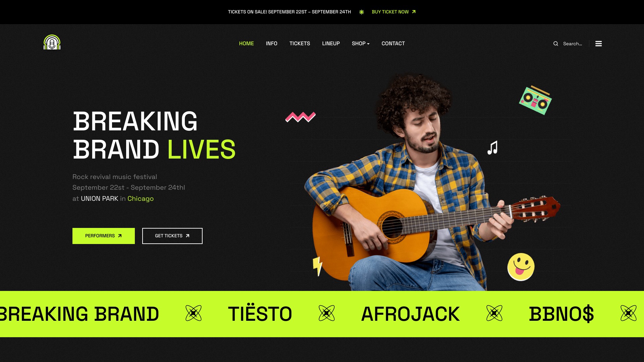Click the green asterisk in top banner

coord(362,12)
